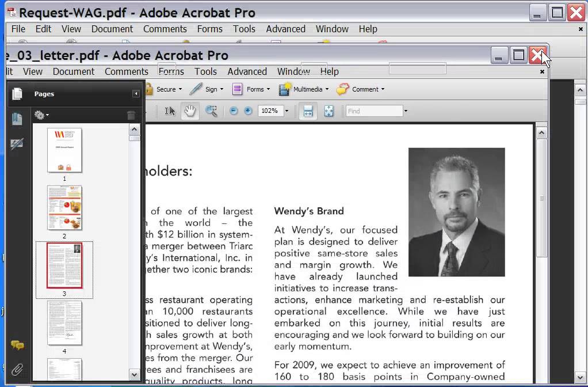Click the Comment bubble toolbar icon
The image size is (588, 387).
(342, 89)
